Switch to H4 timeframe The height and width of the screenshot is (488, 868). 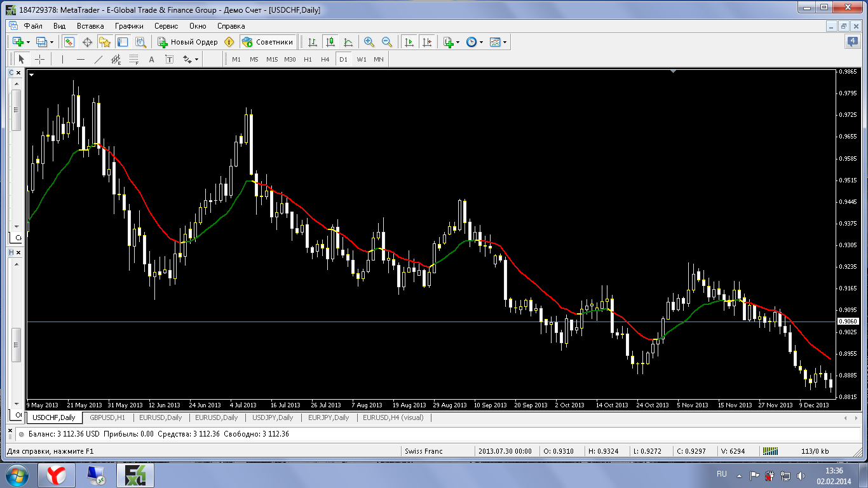pos(325,59)
